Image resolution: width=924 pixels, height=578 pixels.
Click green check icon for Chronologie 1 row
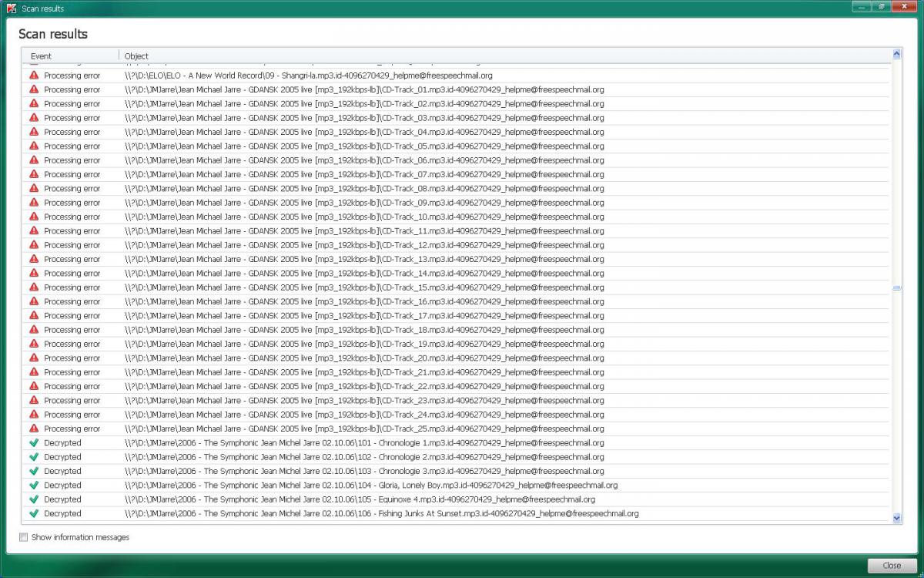click(34, 442)
